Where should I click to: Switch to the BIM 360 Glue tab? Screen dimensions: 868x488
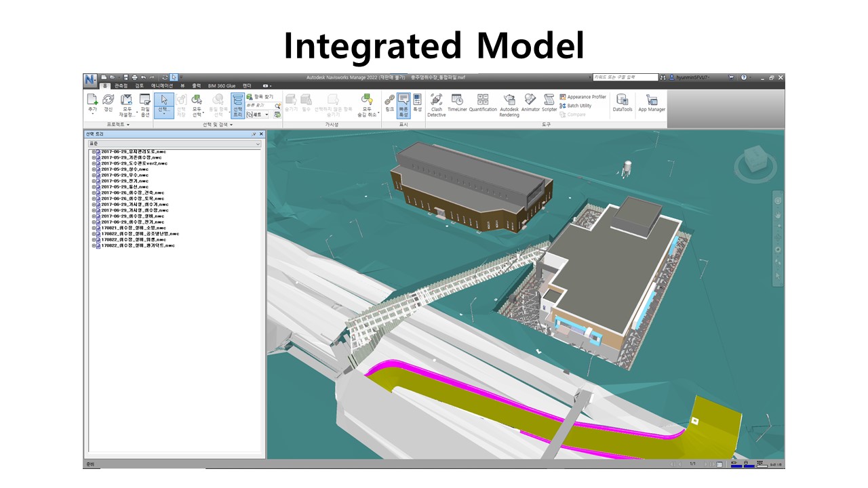(222, 86)
